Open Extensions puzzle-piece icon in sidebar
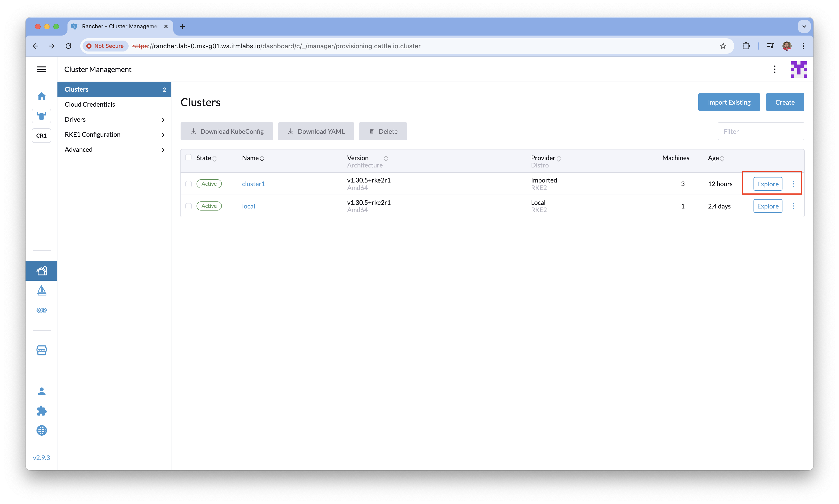 coord(41,411)
